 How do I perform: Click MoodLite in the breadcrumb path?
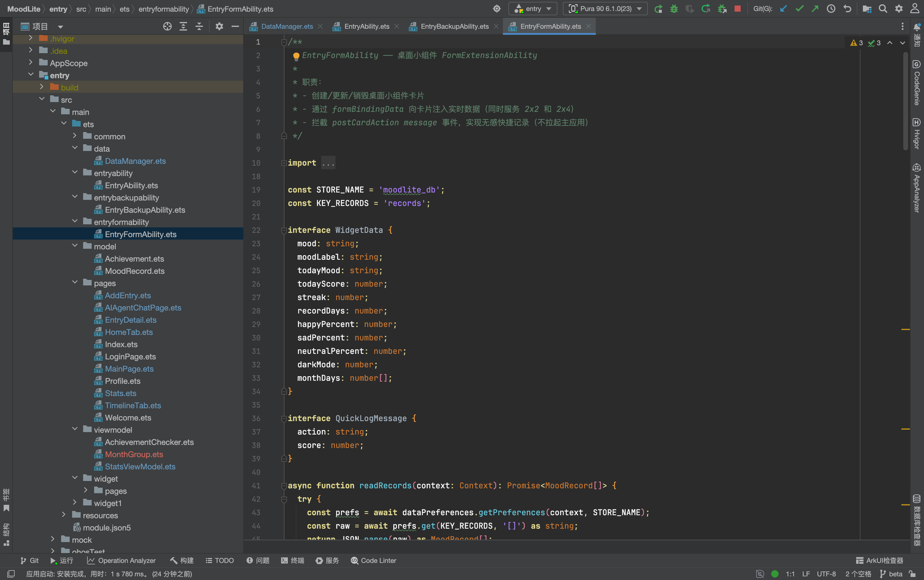coord(24,9)
